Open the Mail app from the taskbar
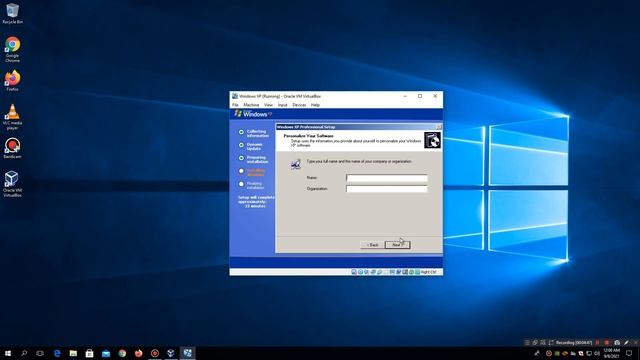The width and height of the screenshot is (640, 360). [106, 353]
